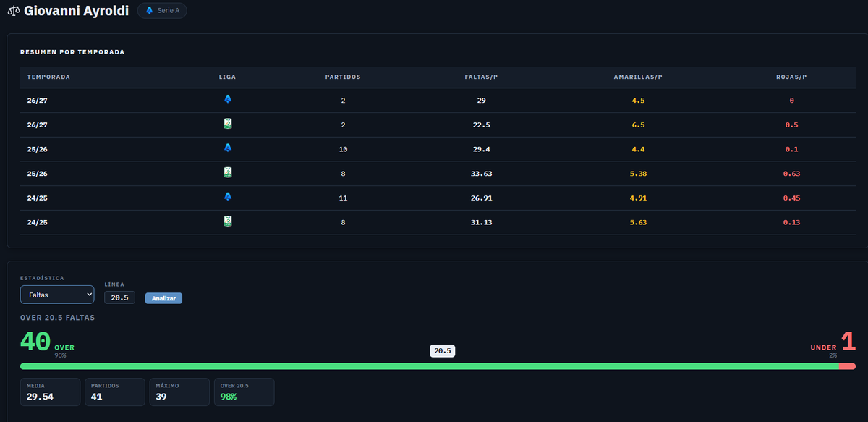Image resolution: width=868 pixels, height=422 pixels.
Task: Click the 6.5 yellow cards value
Action: 638,125
